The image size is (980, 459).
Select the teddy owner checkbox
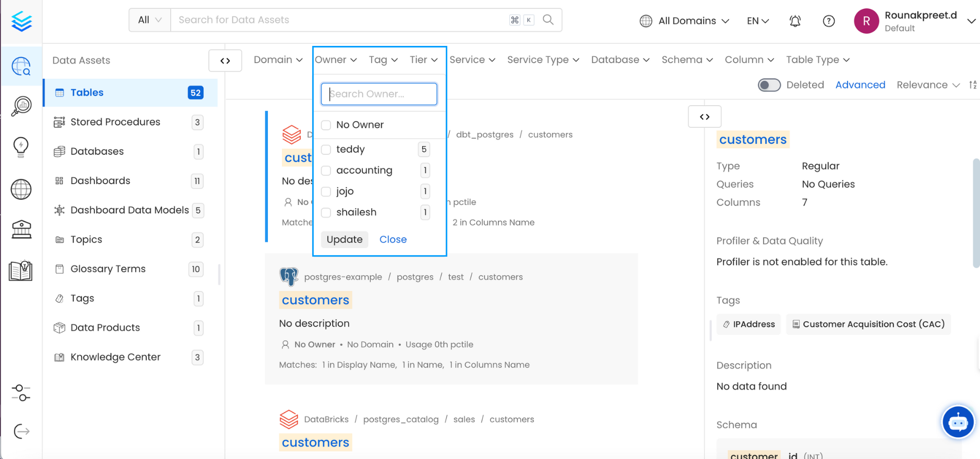pos(326,149)
